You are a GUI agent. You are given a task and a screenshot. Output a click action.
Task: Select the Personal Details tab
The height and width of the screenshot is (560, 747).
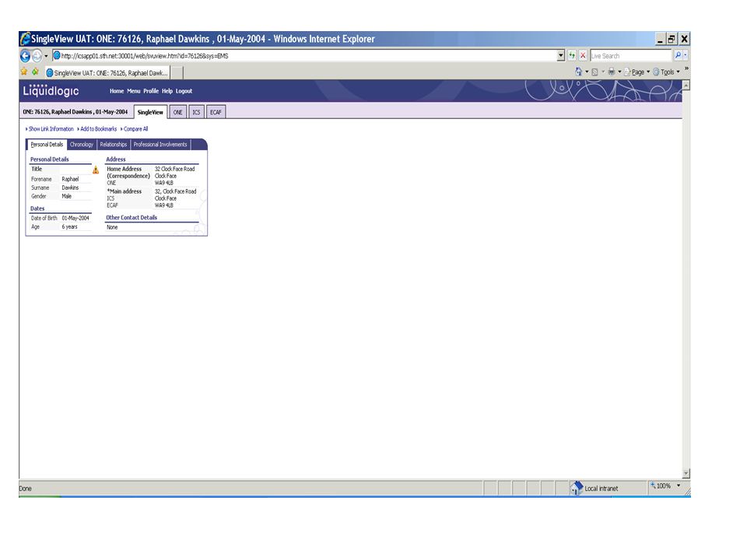click(x=47, y=145)
